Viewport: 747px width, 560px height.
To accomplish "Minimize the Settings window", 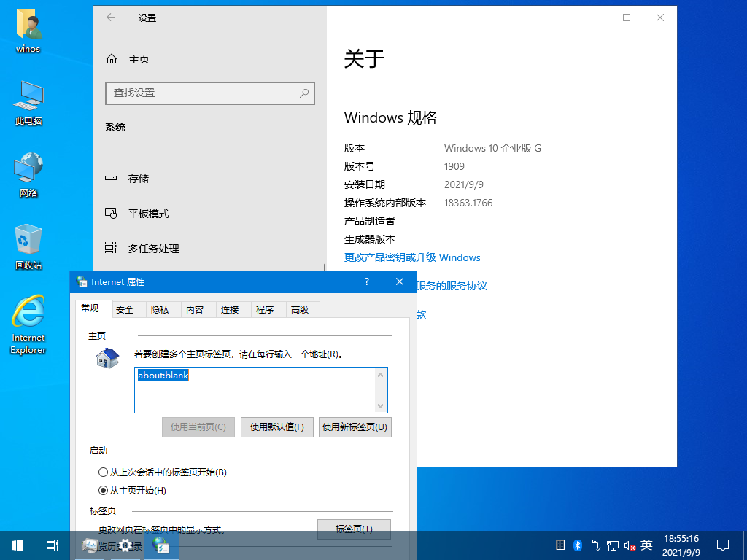I will click(x=593, y=17).
